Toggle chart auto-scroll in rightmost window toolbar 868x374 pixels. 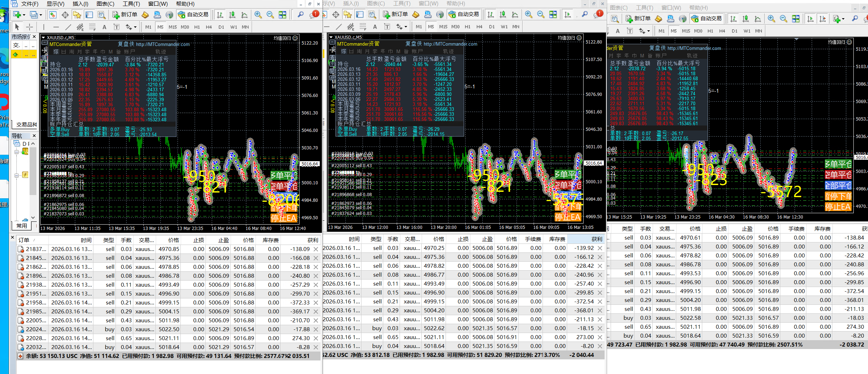(810, 19)
